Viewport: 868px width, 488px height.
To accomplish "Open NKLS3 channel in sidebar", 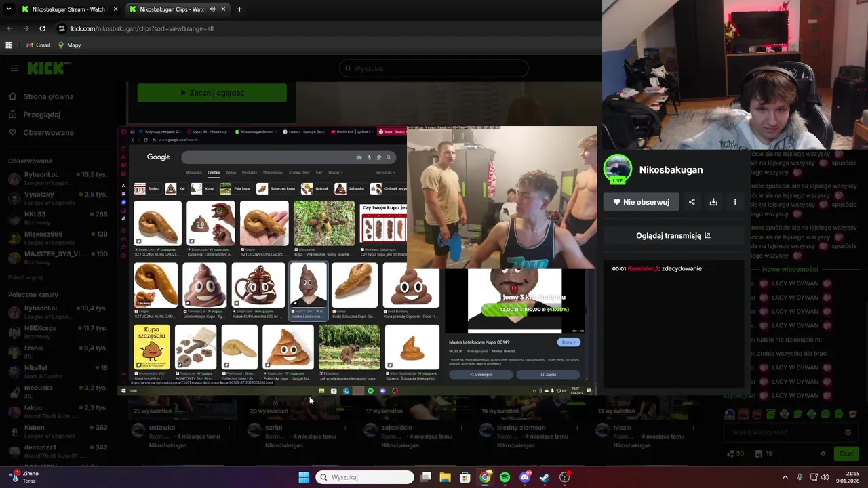I will tap(58, 218).
